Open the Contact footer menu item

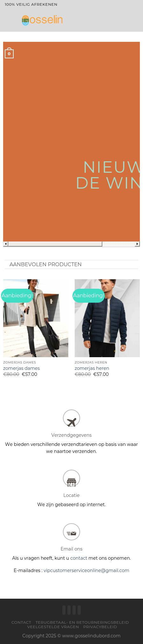coord(21,622)
